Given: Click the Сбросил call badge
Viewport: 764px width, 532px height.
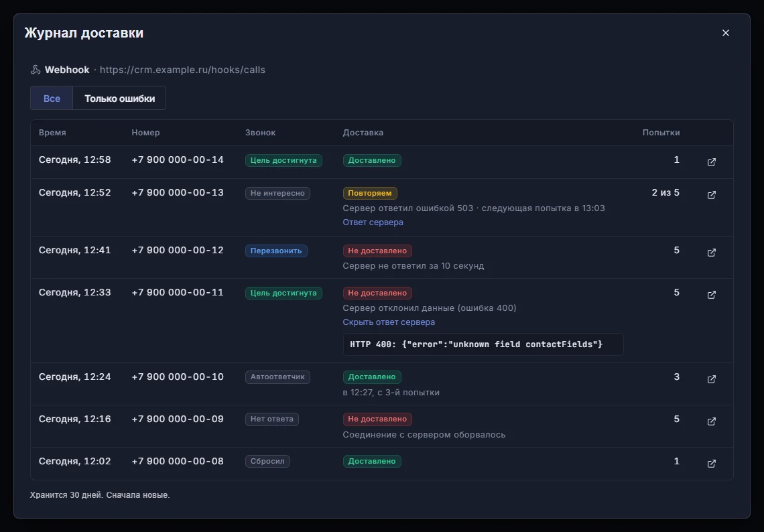Looking at the screenshot, I should click(x=267, y=462).
